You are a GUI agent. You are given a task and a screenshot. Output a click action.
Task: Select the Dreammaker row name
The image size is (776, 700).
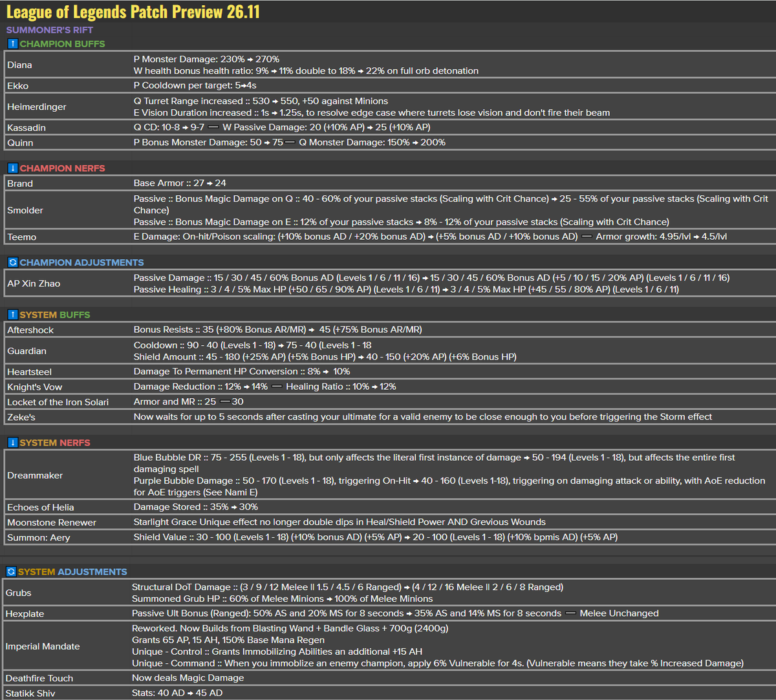[35, 476]
